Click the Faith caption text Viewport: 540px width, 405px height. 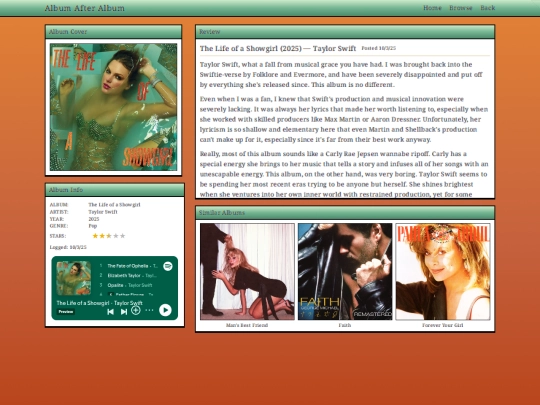(345, 325)
